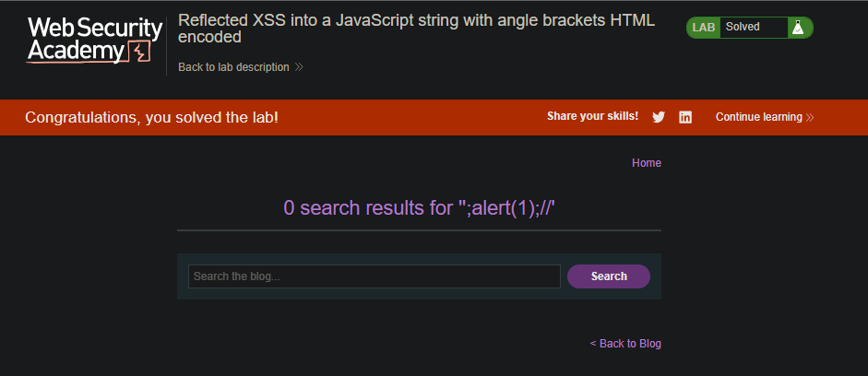Click the LinkedIn share icon

coord(685,117)
